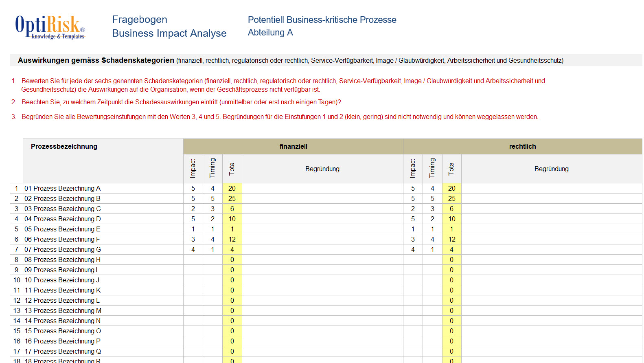Click cell 01 Prozess Bezeichnung A

103,188
